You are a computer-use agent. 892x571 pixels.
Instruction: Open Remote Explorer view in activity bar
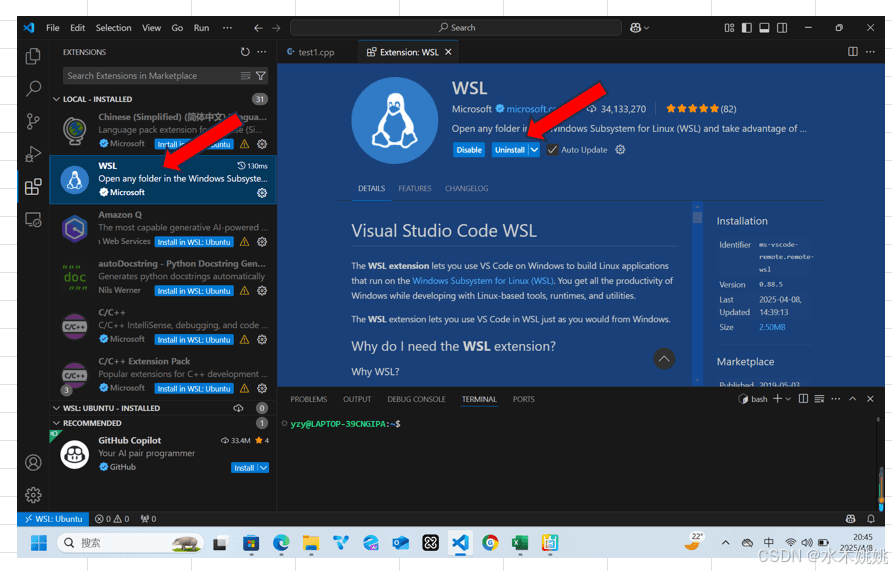[x=33, y=220]
